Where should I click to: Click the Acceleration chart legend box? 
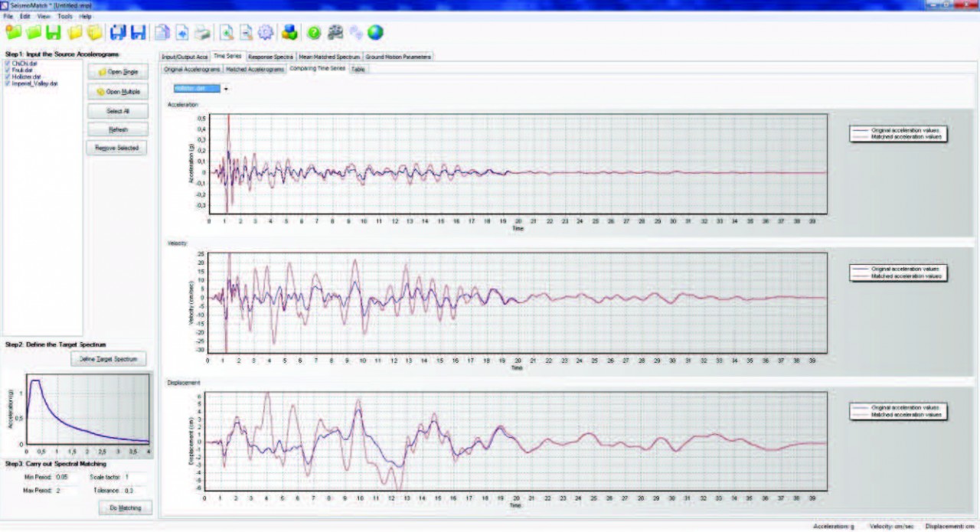coord(897,134)
